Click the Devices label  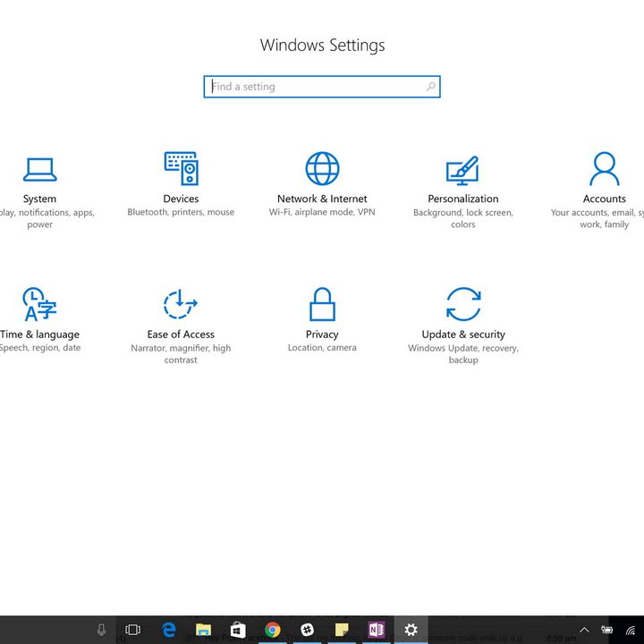point(181,199)
